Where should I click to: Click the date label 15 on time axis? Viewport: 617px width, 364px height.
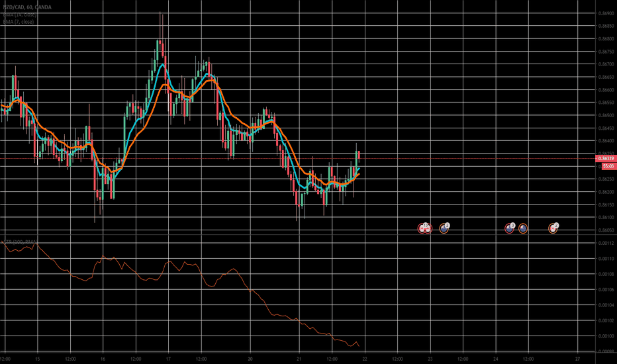37,359
